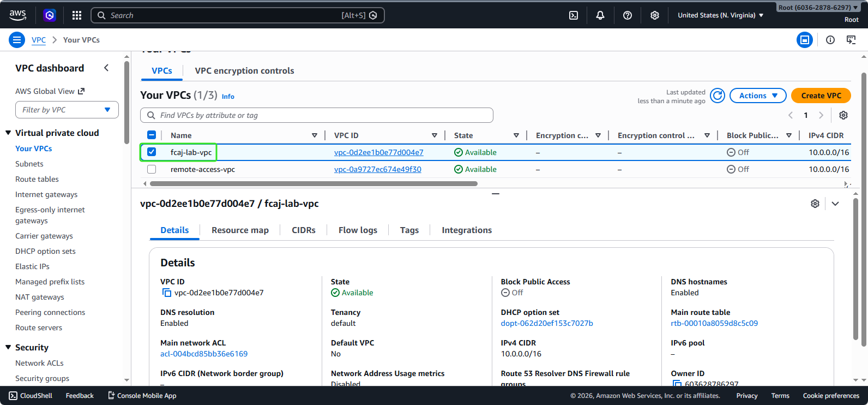868x405 pixels.
Task: Open the diagnostics screen icon near info
Action: 851,40
